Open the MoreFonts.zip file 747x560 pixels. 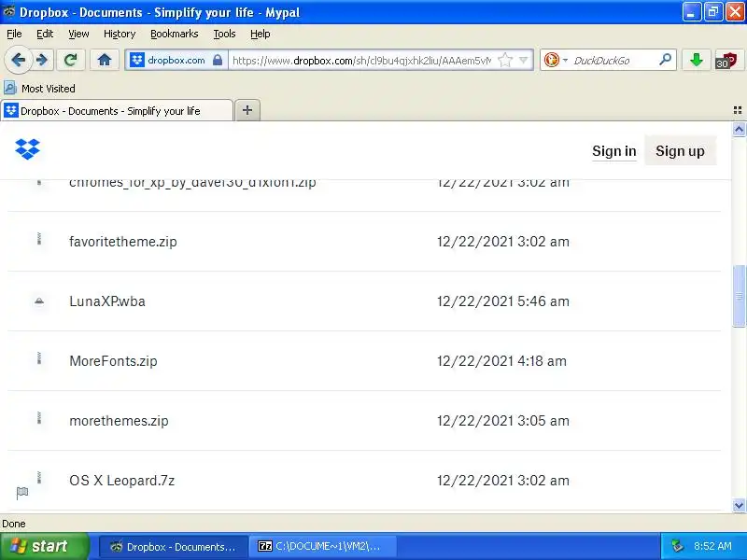click(113, 361)
